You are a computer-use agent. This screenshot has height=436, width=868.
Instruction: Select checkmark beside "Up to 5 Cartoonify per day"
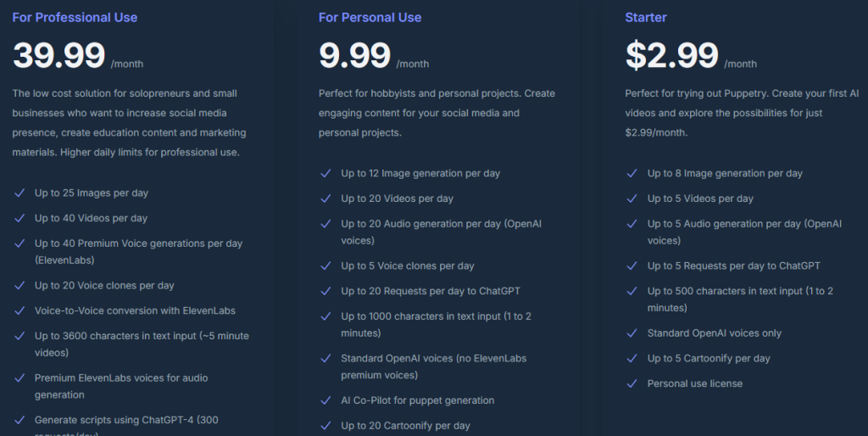point(632,359)
